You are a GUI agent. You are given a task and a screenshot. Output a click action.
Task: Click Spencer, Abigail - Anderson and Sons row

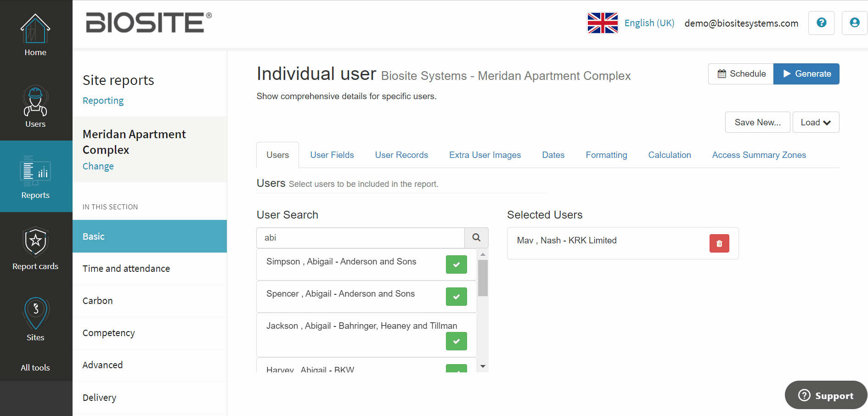(366, 297)
